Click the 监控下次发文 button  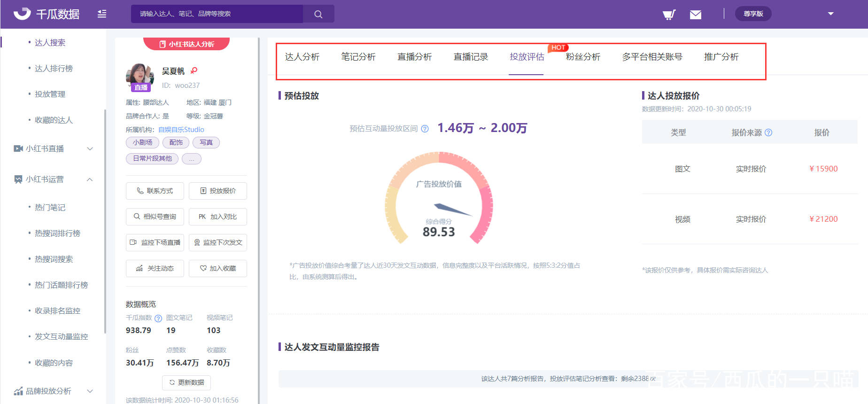coord(218,242)
